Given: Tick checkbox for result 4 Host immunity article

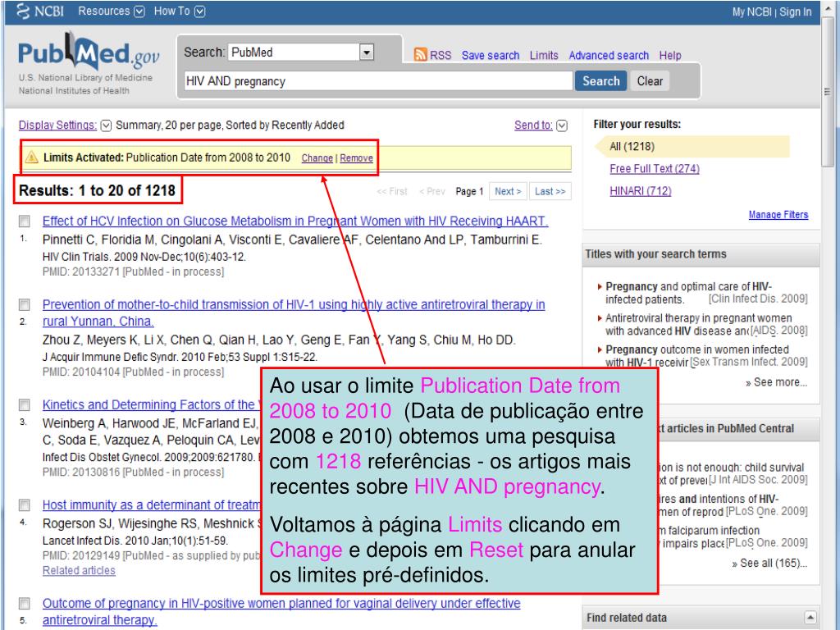Looking at the screenshot, I should coord(24,504).
